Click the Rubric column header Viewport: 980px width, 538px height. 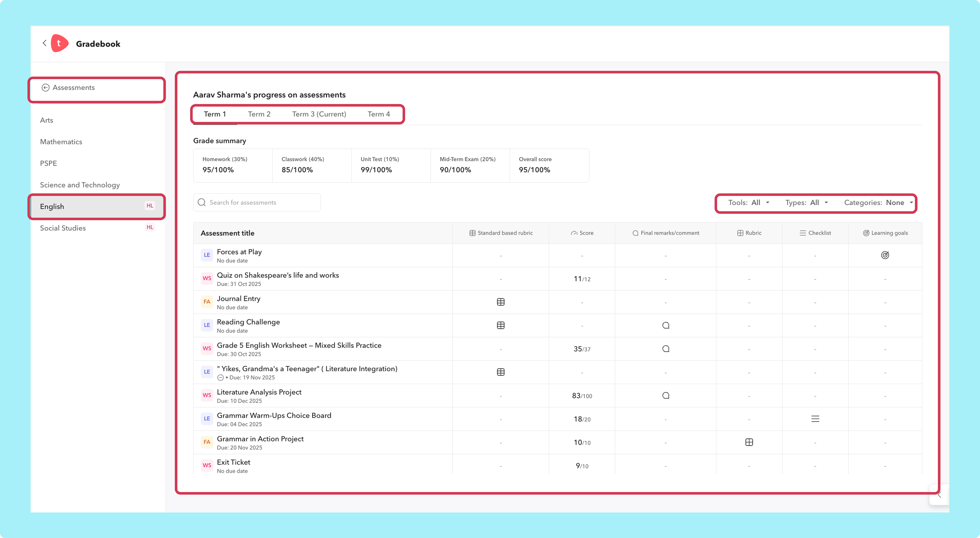(749, 233)
